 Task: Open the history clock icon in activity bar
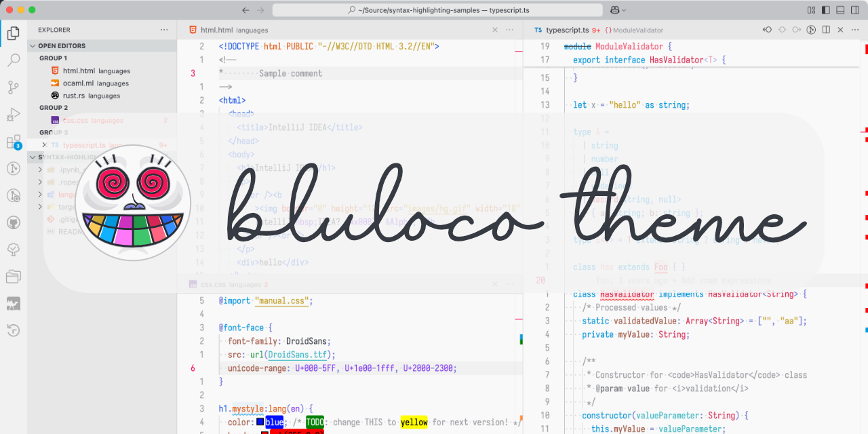pyautogui.click(x=14, y=331)
